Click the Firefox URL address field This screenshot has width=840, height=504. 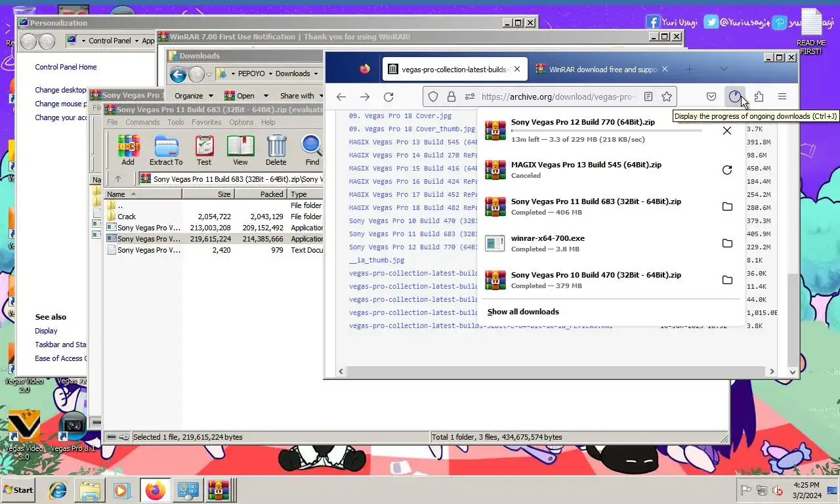tap(558, 96)
